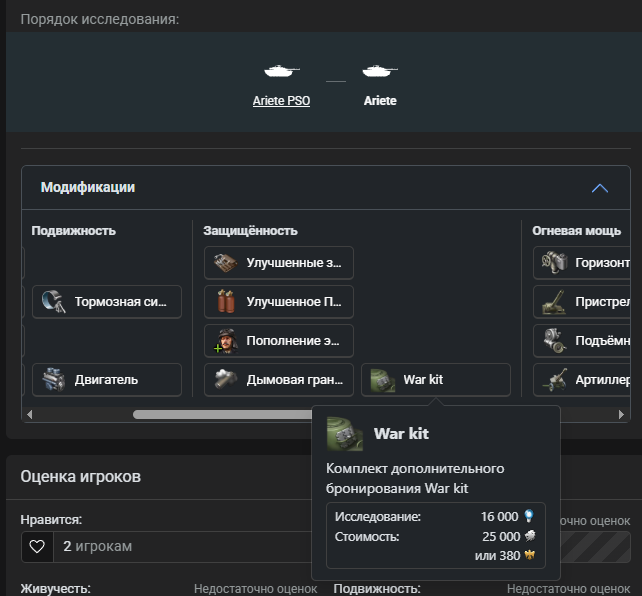
Task: Select the Улучшенное П... modification
Action: tap(279, 302)
